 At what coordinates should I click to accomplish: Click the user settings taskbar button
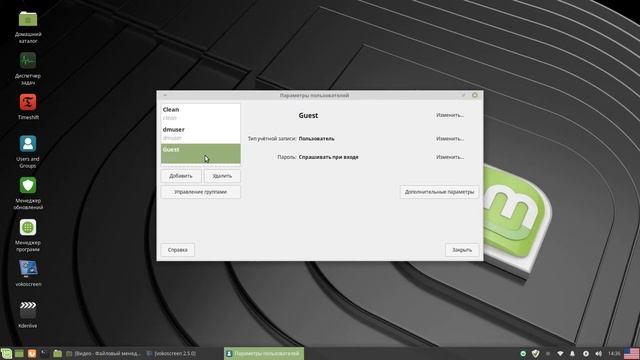264,353
